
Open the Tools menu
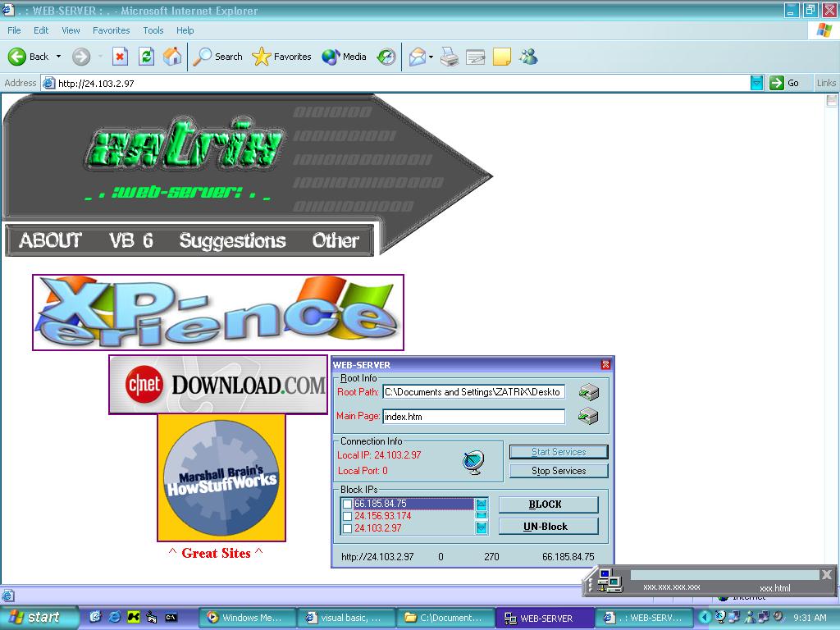point(153,30)
